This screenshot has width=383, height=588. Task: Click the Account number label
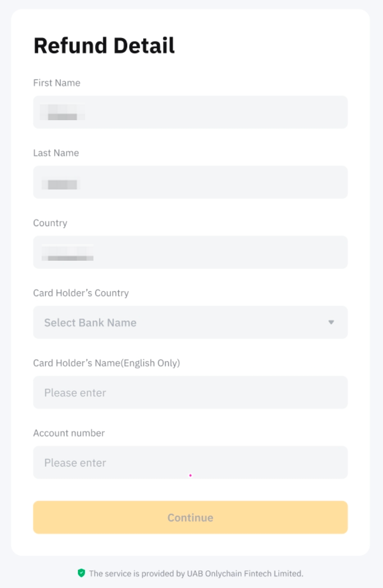coord(69,433)
